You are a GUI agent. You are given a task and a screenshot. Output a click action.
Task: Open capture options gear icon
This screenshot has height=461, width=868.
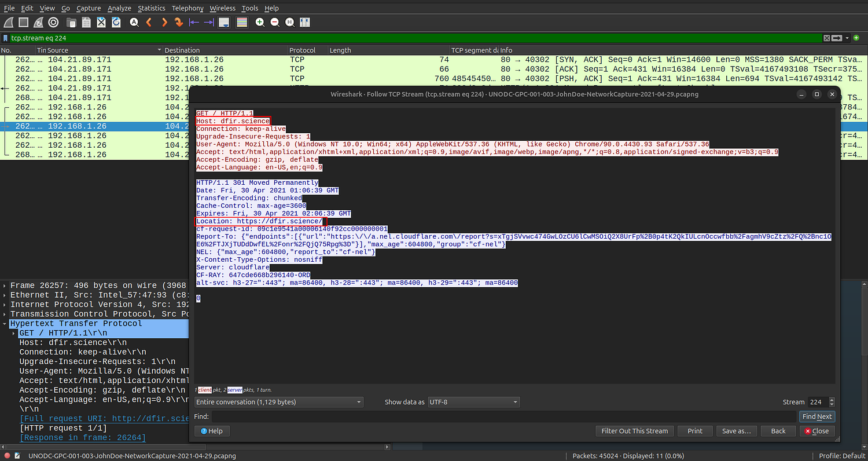(x=53, y=23)
